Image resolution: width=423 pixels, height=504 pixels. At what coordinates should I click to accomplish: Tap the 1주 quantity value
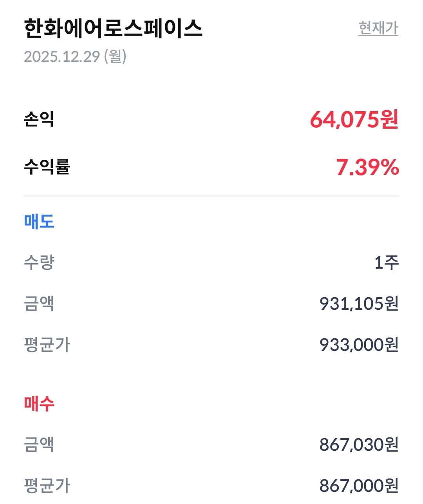tap(386, 262)
